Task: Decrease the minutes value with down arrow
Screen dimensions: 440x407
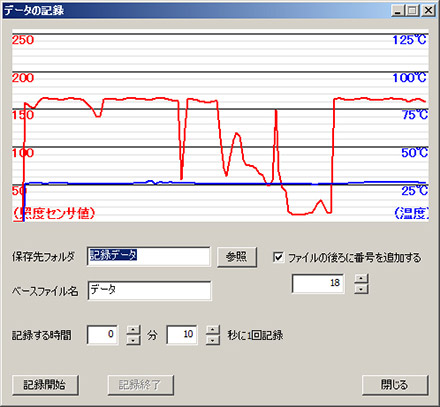Action: click(x=134, y=340)
